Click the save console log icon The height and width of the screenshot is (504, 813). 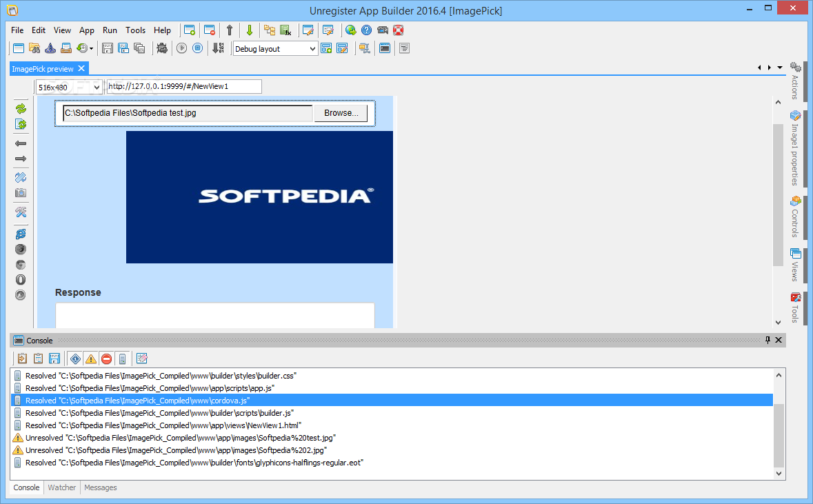tap(54, 359)
